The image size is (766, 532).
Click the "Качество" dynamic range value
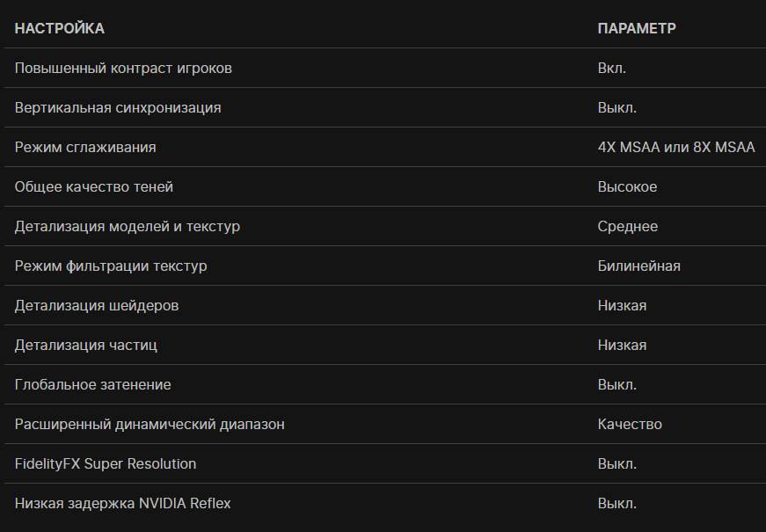[x=630, y=424]
